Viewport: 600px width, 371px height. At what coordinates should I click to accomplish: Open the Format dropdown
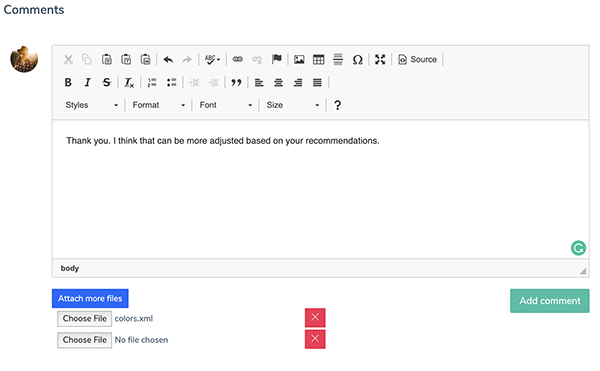[x=159, y=105]
